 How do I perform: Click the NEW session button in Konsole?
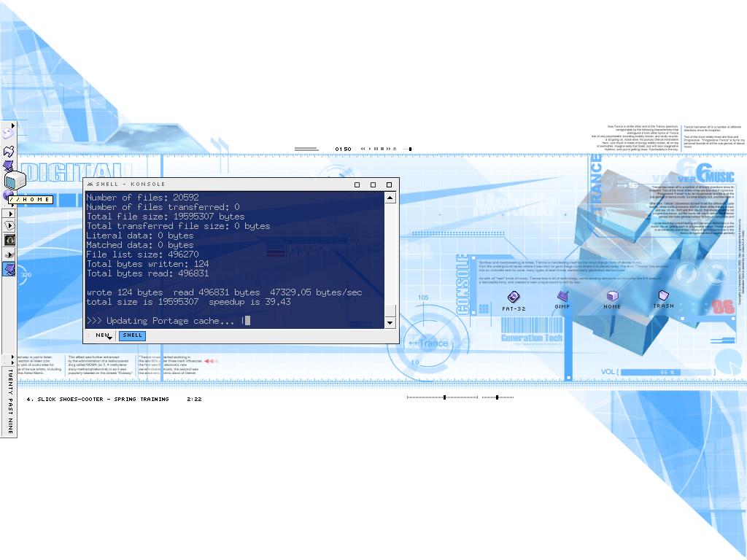[102, 335]
